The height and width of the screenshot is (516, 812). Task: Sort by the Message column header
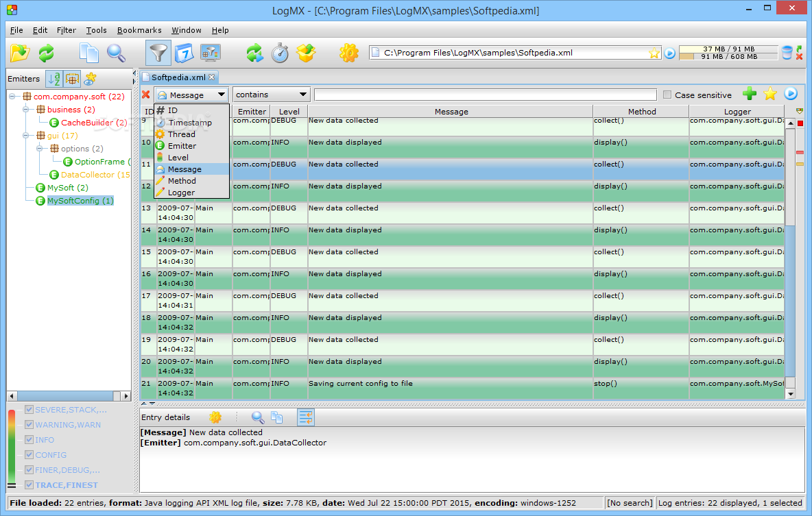451,111
